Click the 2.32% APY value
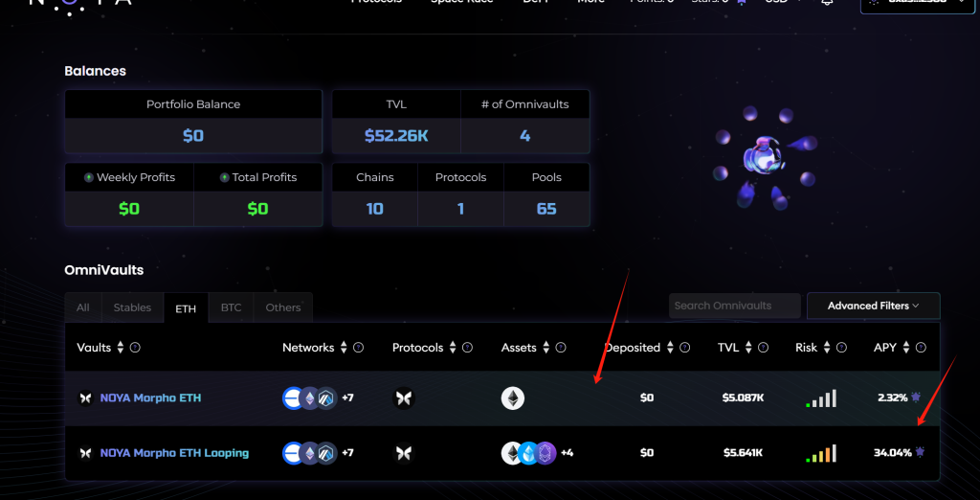This screenshot has width=980, height=500. pos(893,398)
